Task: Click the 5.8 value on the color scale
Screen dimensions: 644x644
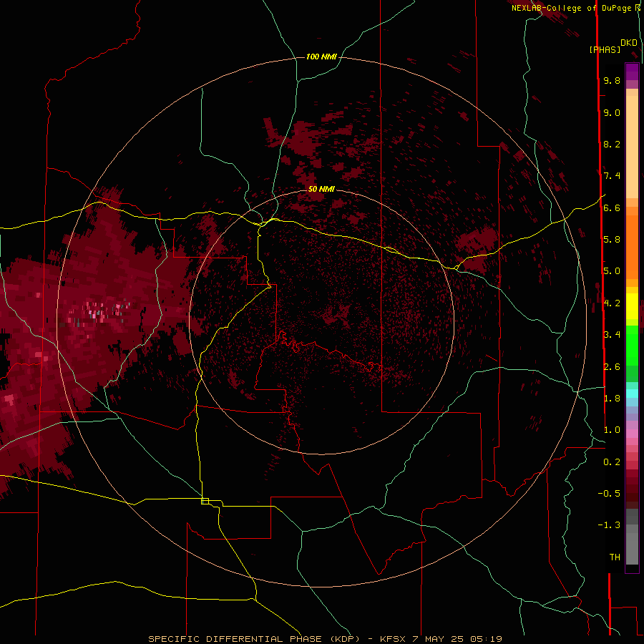Action: pos(612,240)
